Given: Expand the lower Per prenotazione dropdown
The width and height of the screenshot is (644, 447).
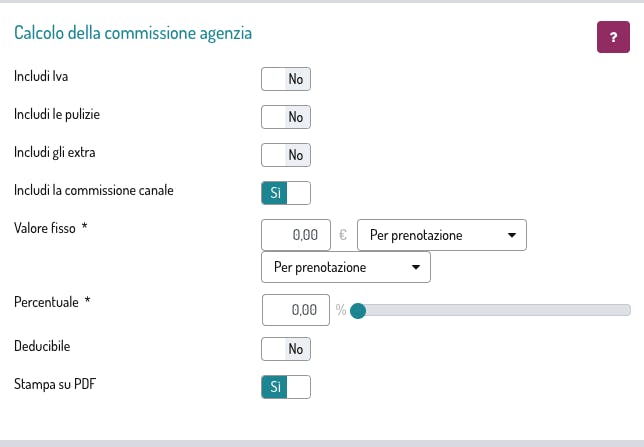Looking at the screenshot, I should (x=345, y=268).
